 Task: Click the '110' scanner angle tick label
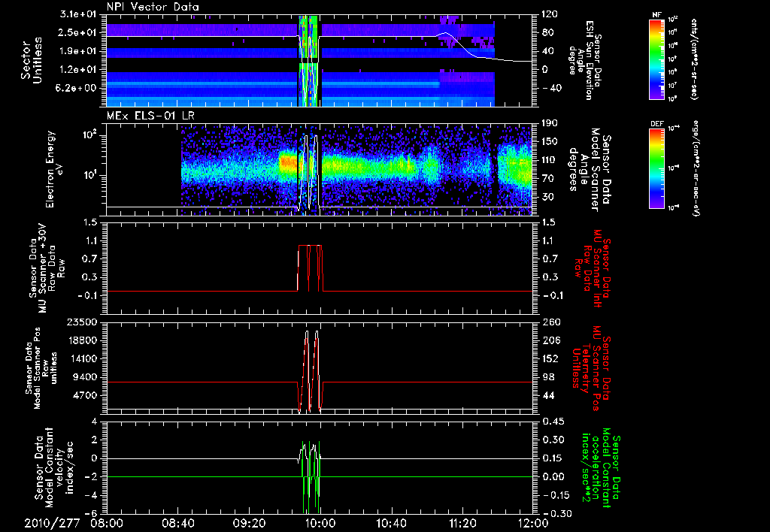pos(550,160)
